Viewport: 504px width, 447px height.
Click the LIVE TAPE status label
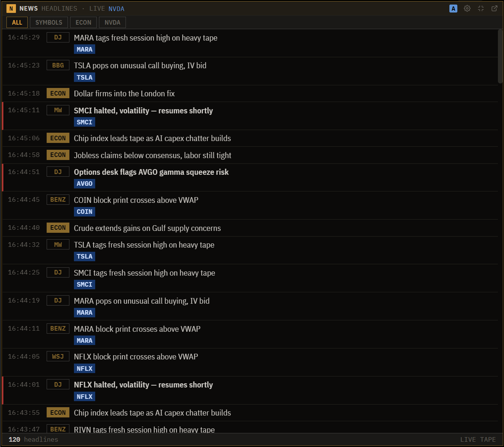pyautogui.click(x=478, y=439)
